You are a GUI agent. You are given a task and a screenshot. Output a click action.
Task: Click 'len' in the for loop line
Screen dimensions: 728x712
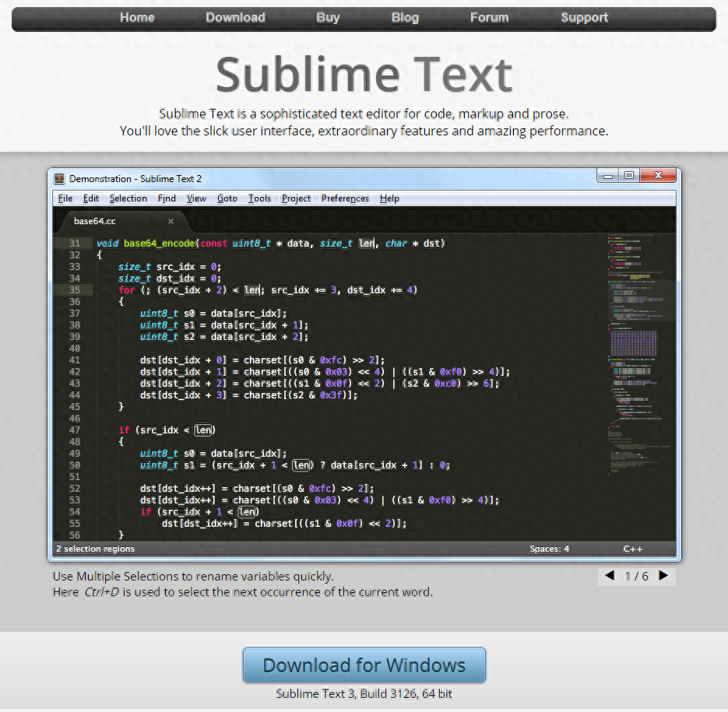pos(252,290)
